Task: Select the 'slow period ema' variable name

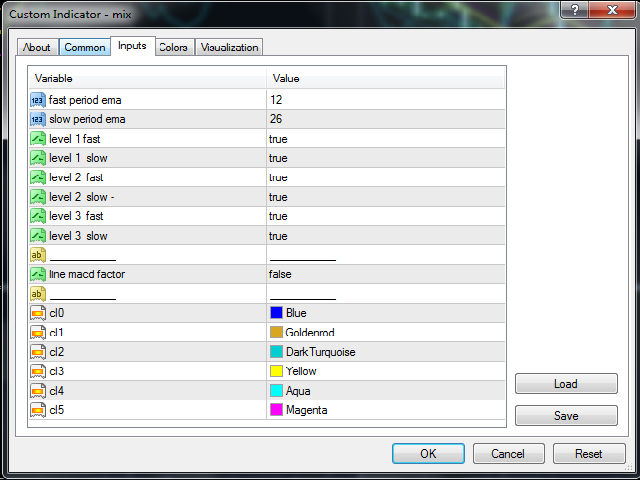Action: 87,119
